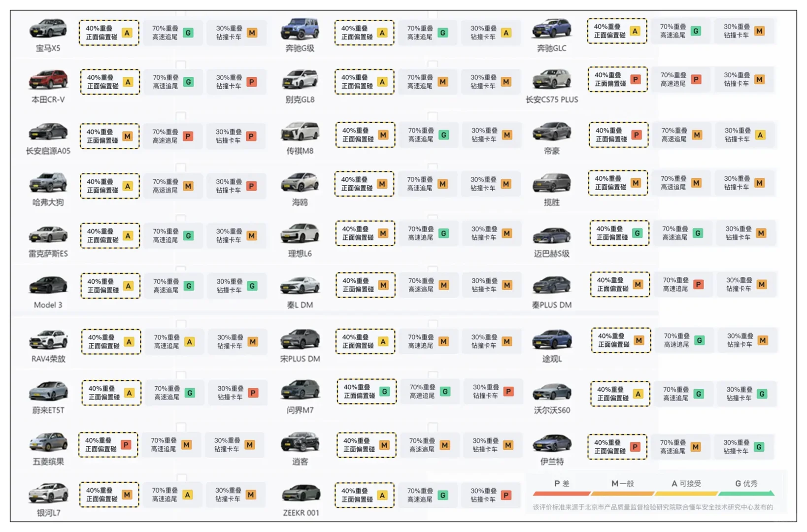Open the 理想L6 car image
Viewport: 807px width, 532px height.
pyautogui.click(x=300, y=234)
